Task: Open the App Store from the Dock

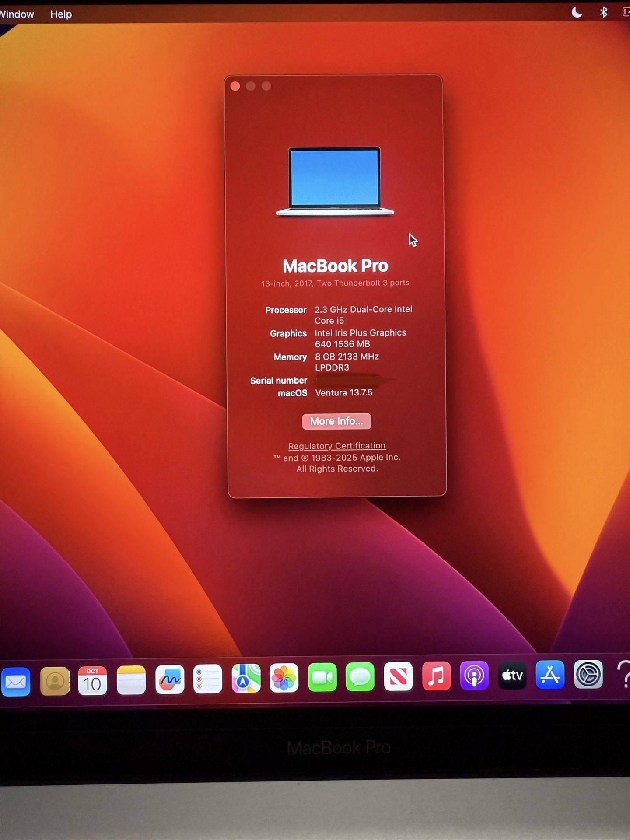Action: pyautogui.click(x=550, y=675)
